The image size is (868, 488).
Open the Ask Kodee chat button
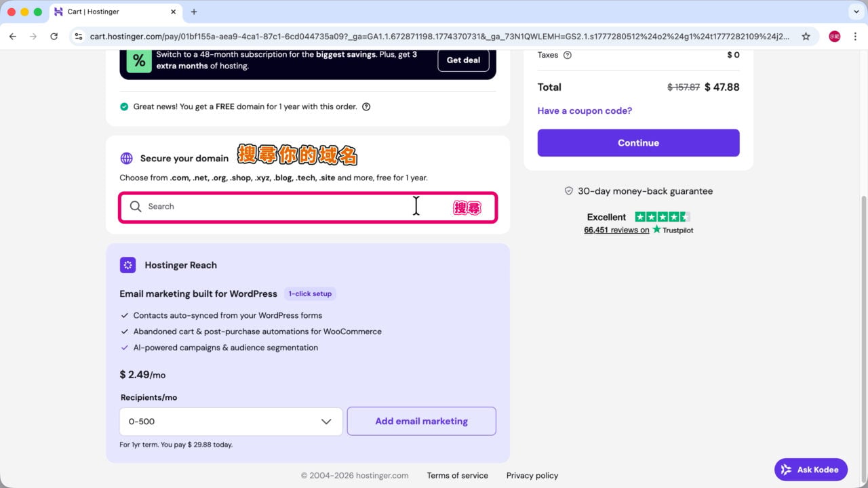[x=811, y=470]
